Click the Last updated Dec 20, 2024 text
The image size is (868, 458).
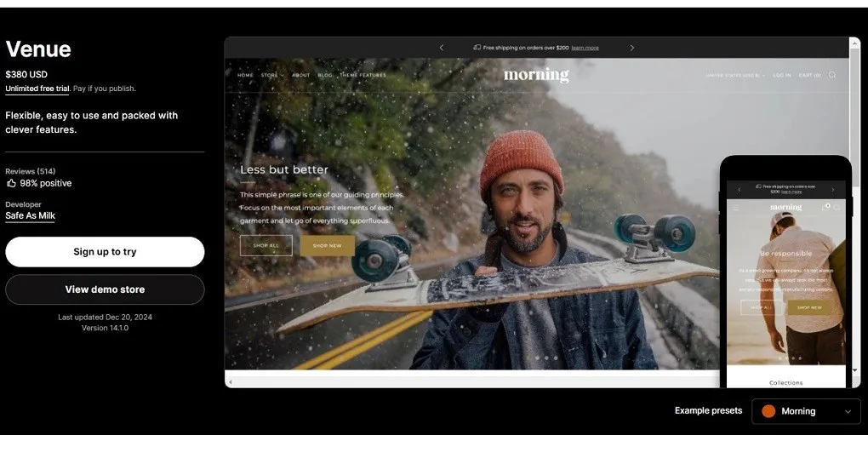click(x=105, y=318)
